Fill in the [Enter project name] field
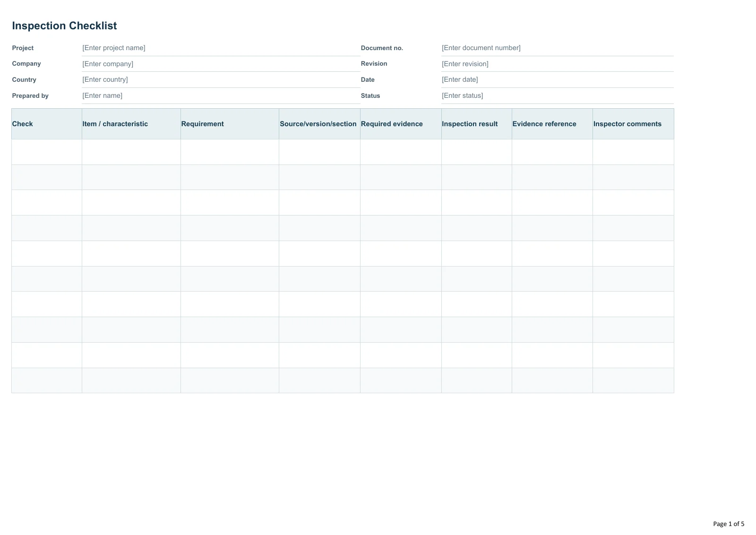756x535 pixels. tap(221, 48)
